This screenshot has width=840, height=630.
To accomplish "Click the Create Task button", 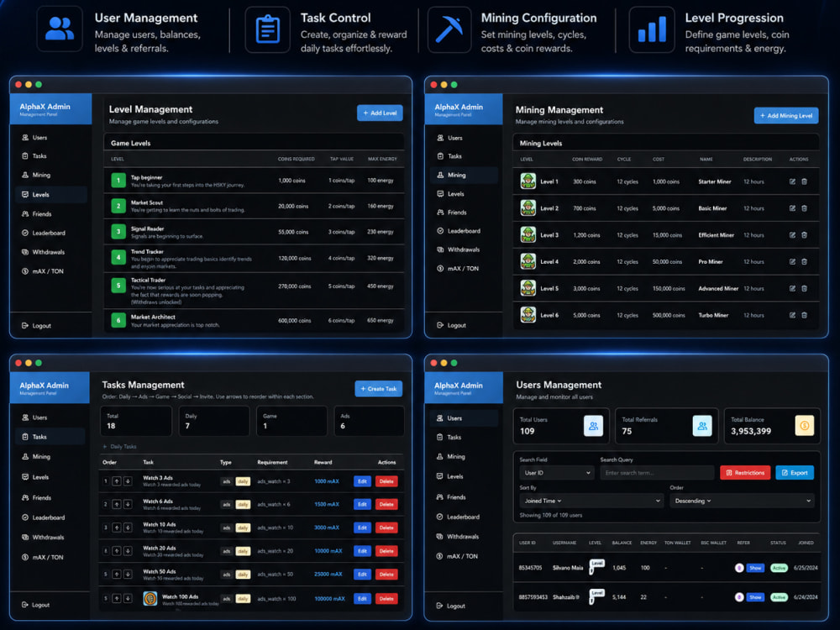I will point(378,389).
